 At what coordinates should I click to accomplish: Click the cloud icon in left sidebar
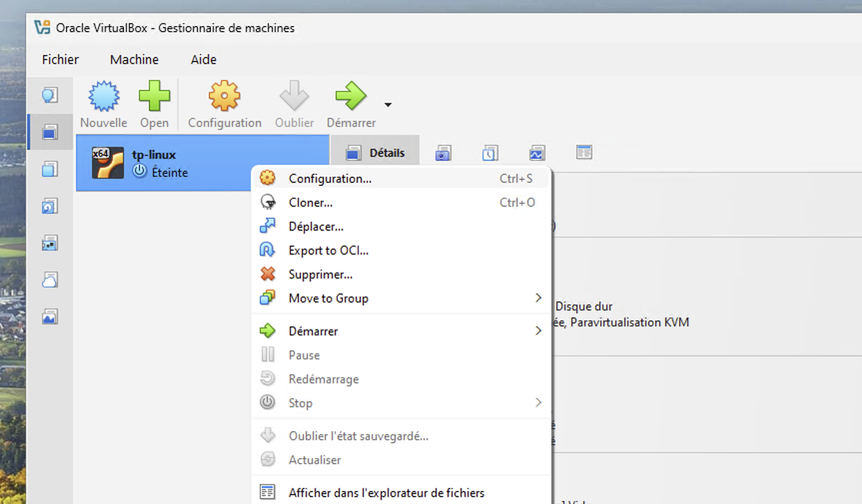tap(50, 280)
